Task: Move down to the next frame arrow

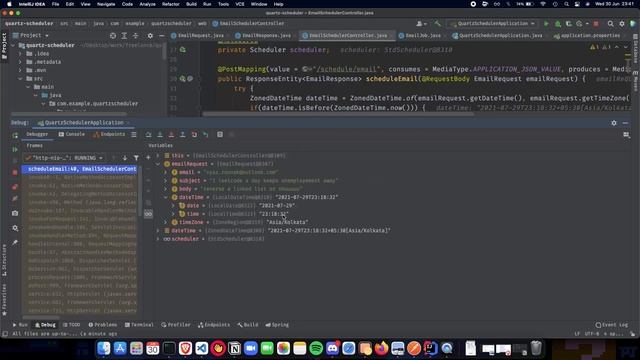Action: 125,158
